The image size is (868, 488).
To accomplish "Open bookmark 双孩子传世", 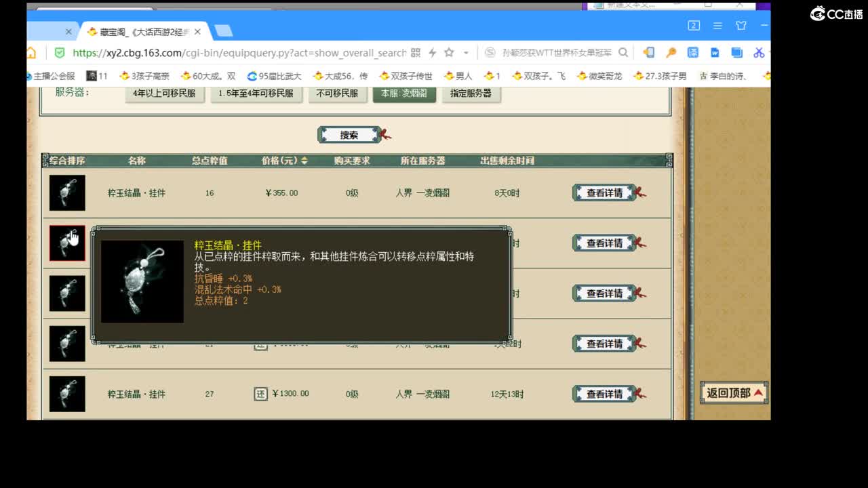I will click(x=406, y=76).
